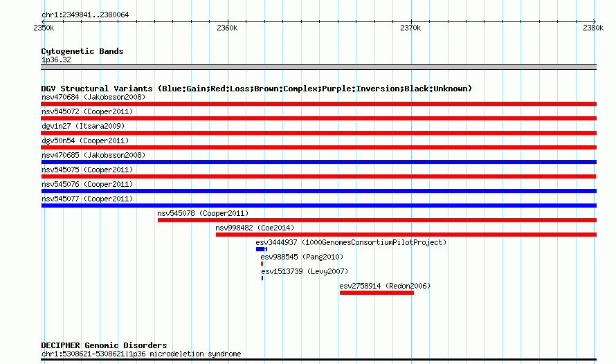Select the red bar under nsv545075
Image resolution: width=616 pixels, height=364 pixels.
(x=318, y=176)
